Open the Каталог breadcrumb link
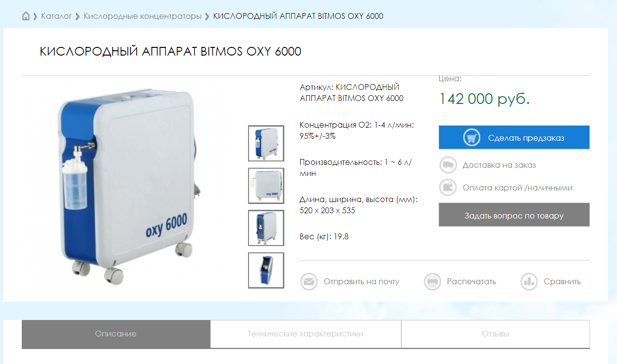The width and height of the screenshot is (617, 364). tap(57, 16)
